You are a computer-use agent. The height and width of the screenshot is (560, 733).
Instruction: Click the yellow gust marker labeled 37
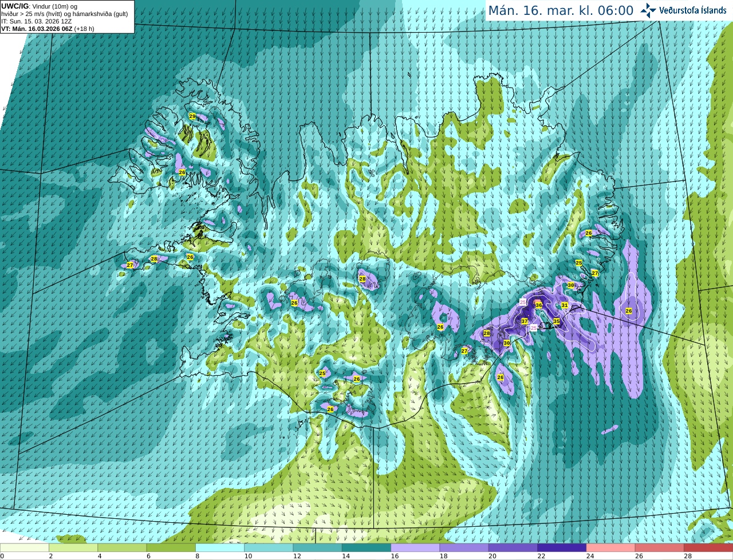point(525,321)
